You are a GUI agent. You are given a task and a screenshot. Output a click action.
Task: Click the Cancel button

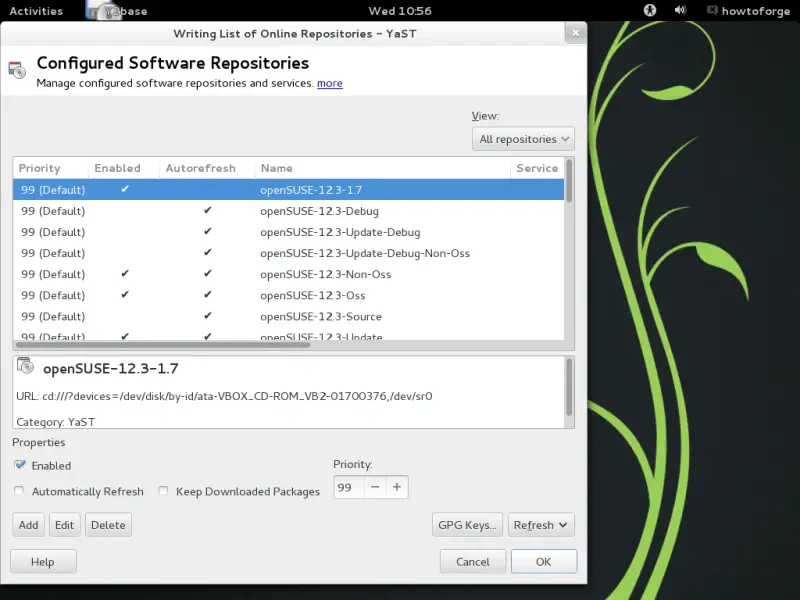pos(473,562)
